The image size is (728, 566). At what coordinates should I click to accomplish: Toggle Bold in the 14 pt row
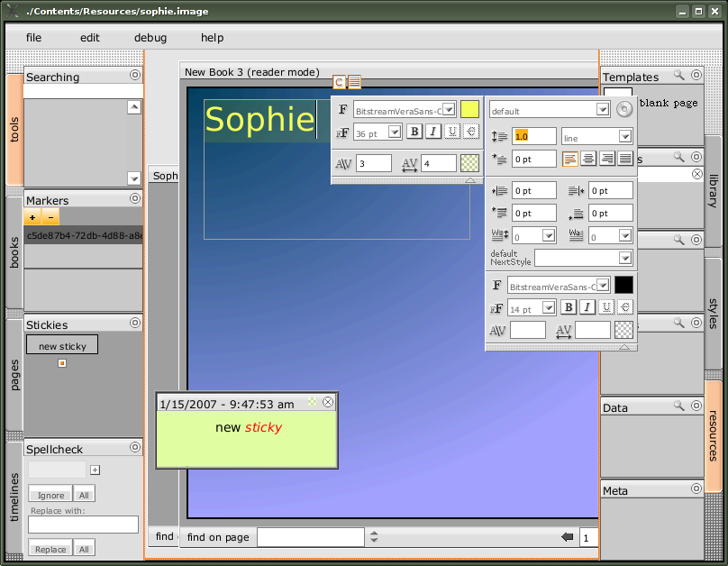(569, 307)
